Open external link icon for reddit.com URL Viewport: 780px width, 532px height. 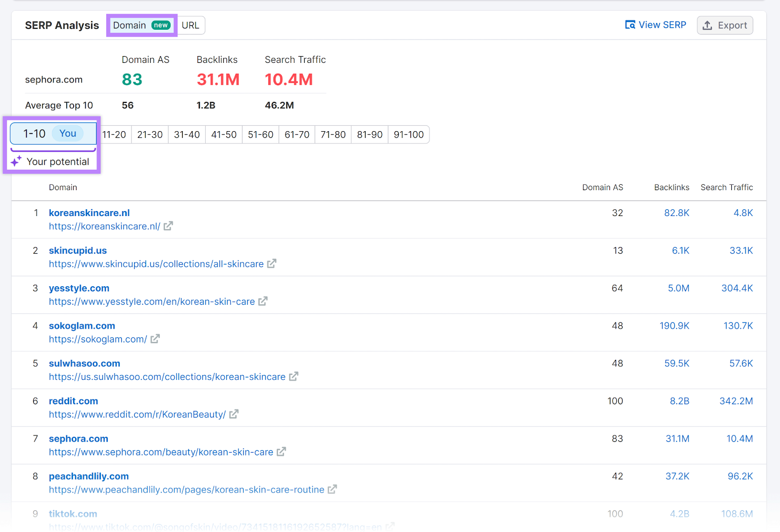tap(234, 414)
